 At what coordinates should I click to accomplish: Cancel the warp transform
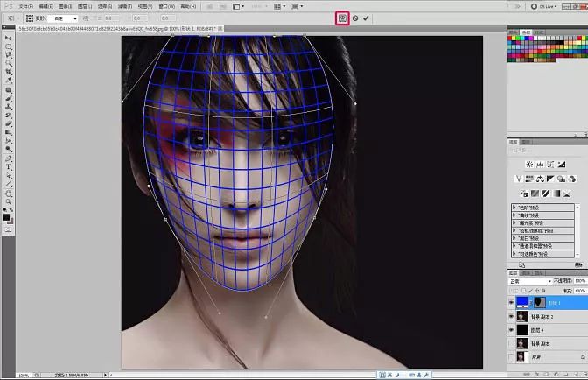pyautogui.click(x=355, y=18)
